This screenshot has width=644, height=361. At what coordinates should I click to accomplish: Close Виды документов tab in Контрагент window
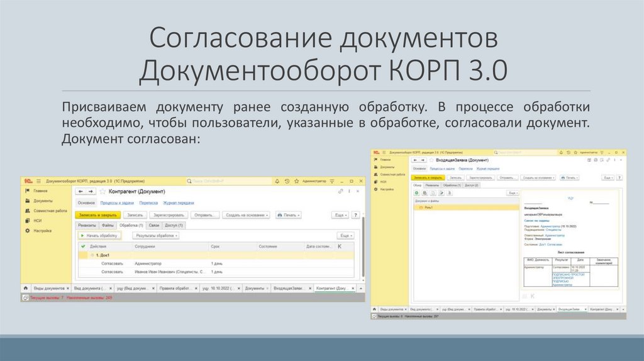[x=68, y=288]
